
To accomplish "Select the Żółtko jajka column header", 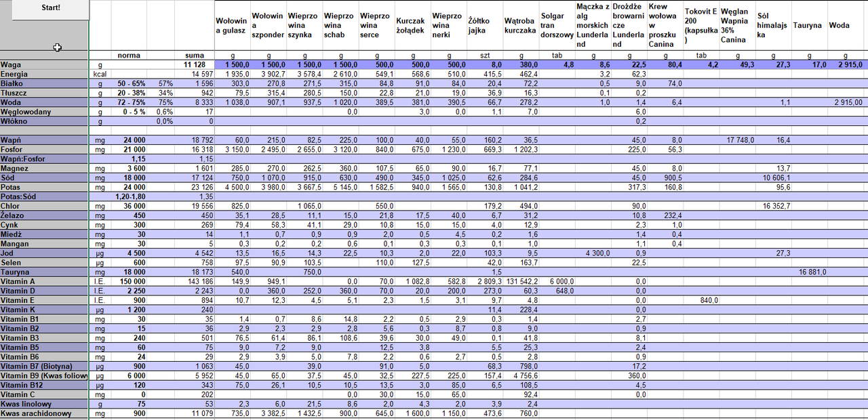I will [x=484, y=25].
